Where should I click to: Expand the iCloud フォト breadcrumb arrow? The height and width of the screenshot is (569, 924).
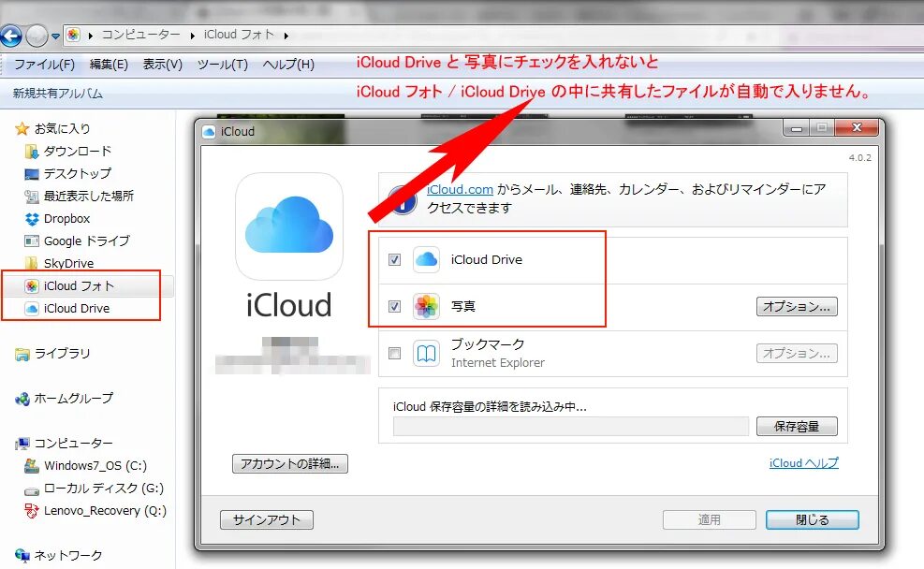pos(286,36)
